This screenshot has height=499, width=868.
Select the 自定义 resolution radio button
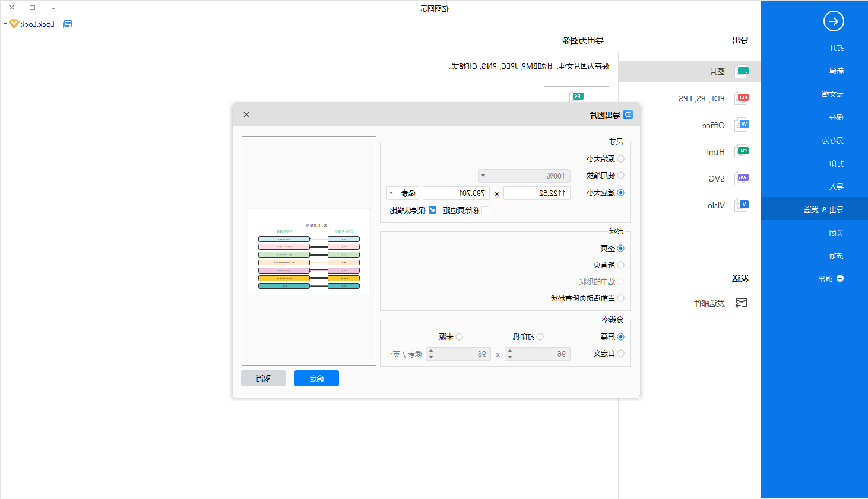coord(620,354)
